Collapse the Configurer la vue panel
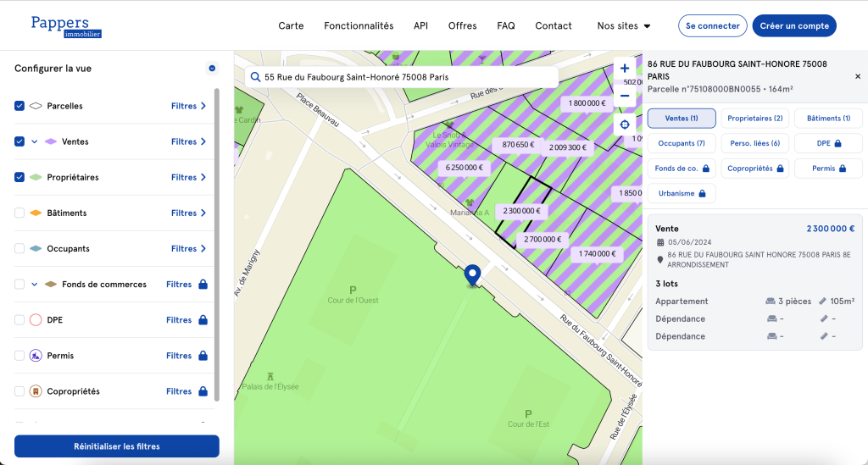The height and width of the screenshot is (465, 868). [x=212, y=69]
